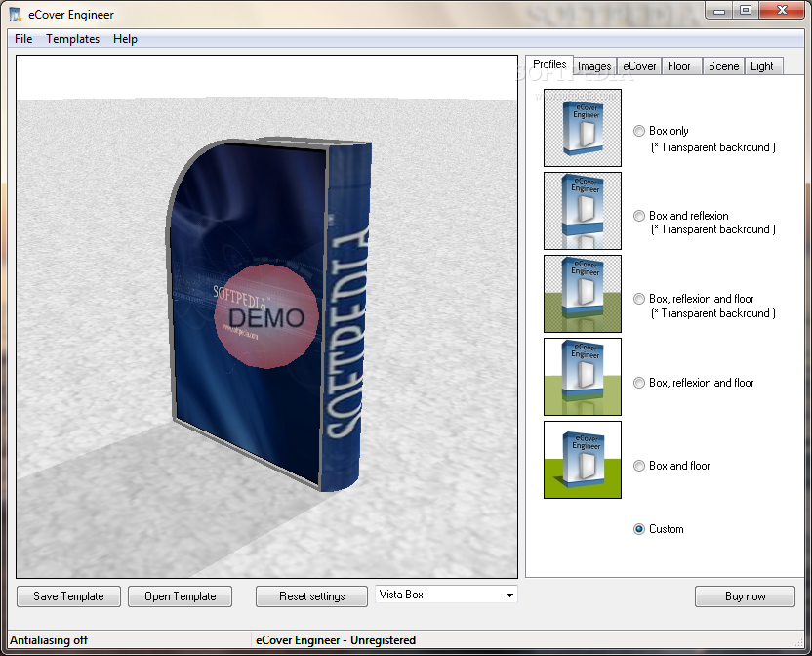This screenshot has height=656, width=812.
Task: Open the Help menu
Action: click(x=125, y=39)
